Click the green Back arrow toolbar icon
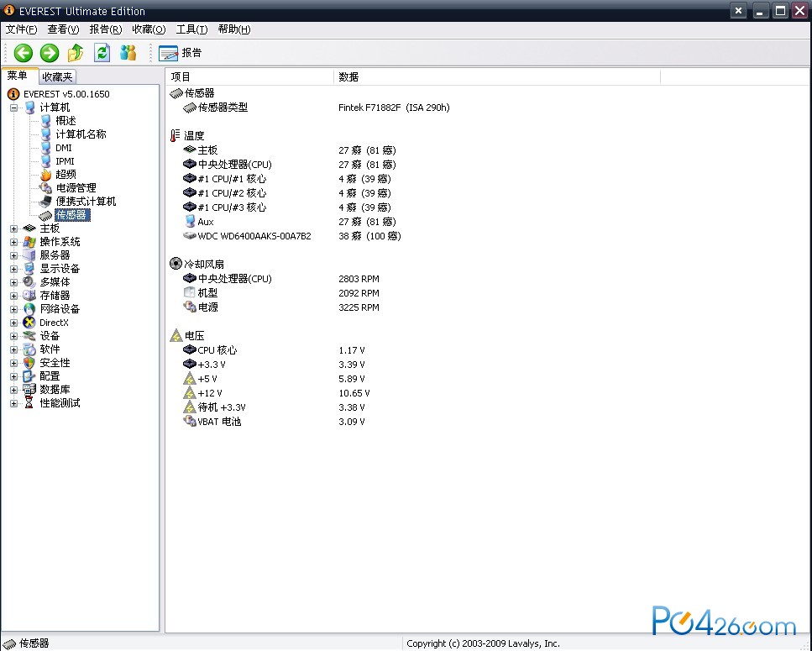 point(24,53)
